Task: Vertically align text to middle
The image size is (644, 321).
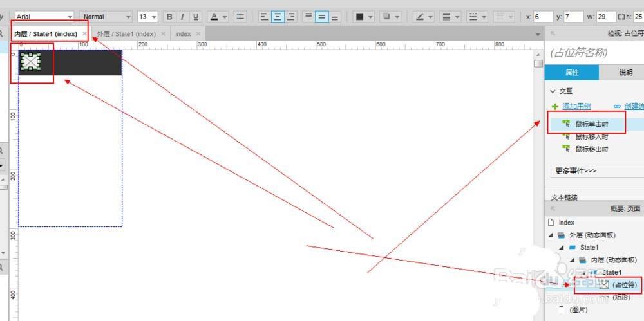Action: click(x=321, y=17)
